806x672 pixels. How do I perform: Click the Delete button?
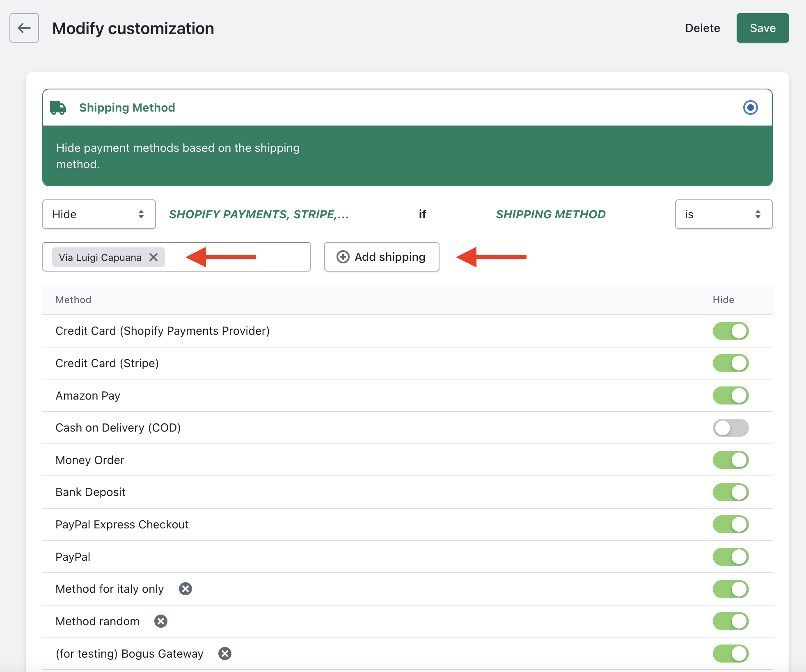point(703,28)
